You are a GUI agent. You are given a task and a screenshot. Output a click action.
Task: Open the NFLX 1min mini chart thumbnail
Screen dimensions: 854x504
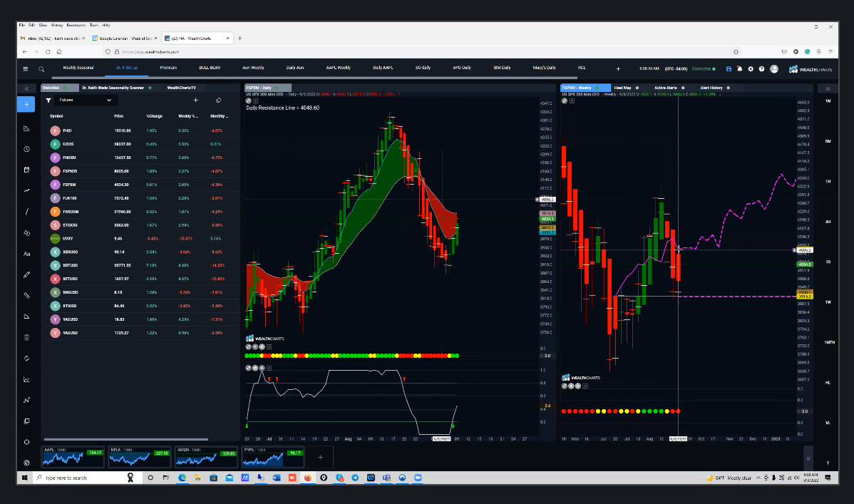pos(140,457)
